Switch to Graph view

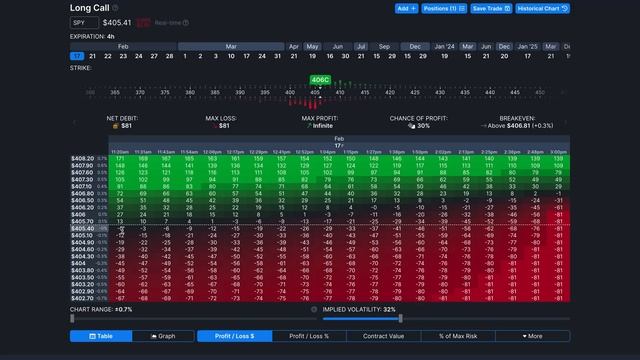(x=163, y=336)
